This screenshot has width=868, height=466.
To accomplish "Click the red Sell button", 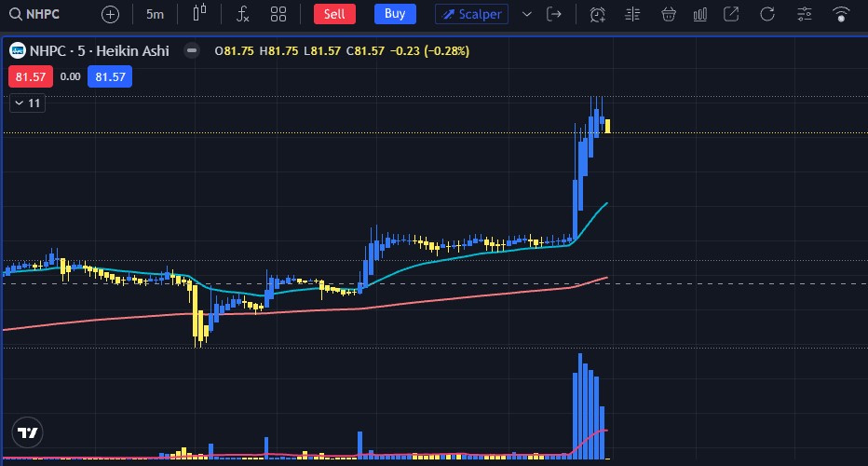I will tap(334, 14).
